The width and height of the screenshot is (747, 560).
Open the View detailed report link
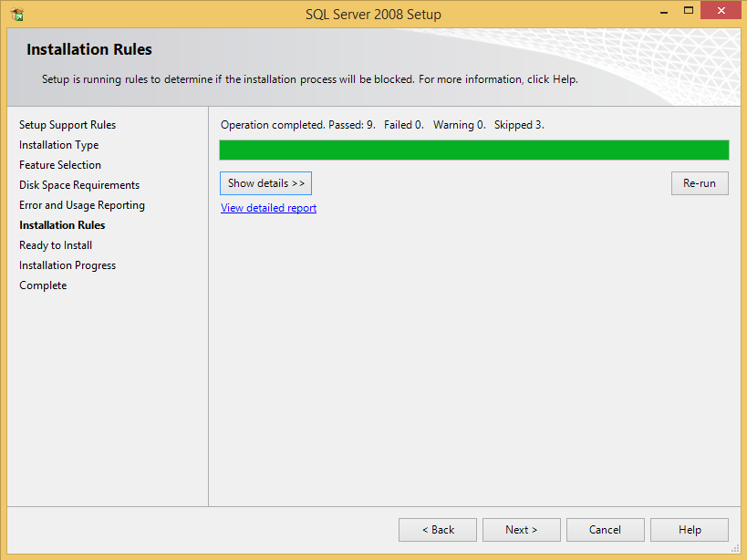pyautogui.click(x=268, y=208)
